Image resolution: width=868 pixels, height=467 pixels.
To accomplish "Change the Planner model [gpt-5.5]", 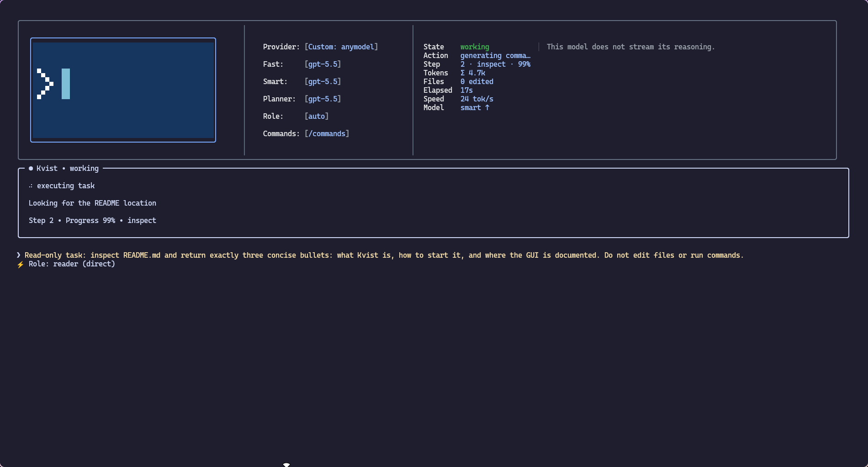I will pos(323,99).
